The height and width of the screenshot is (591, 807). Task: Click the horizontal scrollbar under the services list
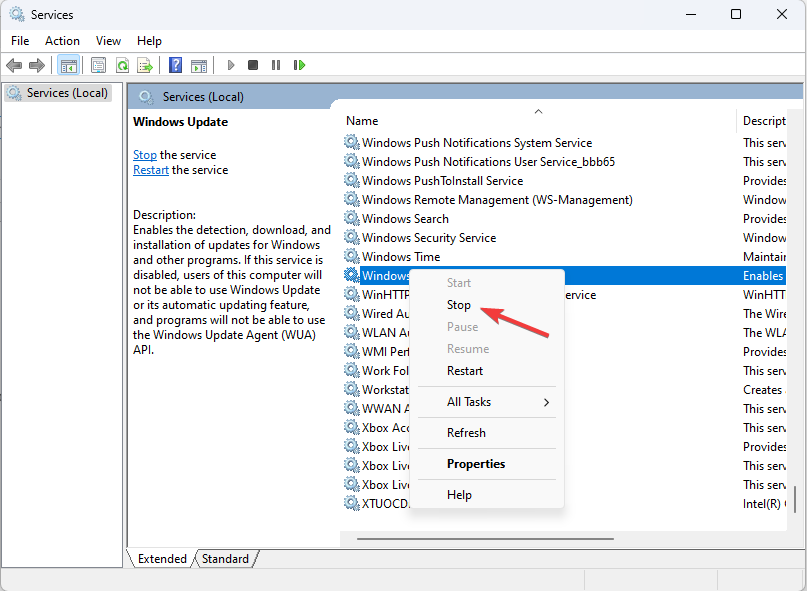tap(485, 539)
